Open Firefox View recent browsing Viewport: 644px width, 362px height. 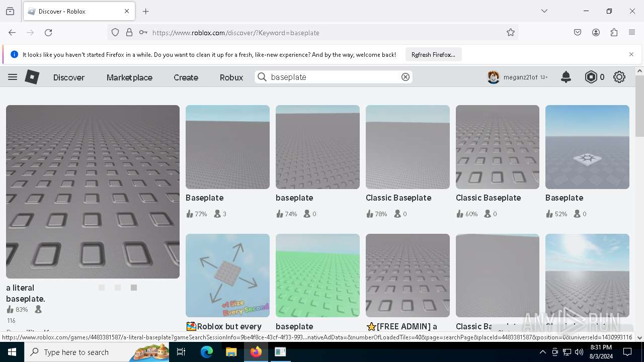pyautogui.click(x=10, y=11)
